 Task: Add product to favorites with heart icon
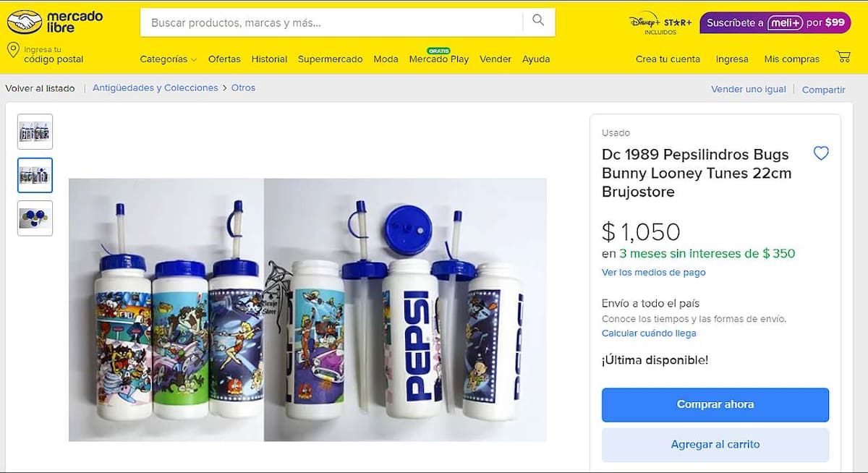821,153
